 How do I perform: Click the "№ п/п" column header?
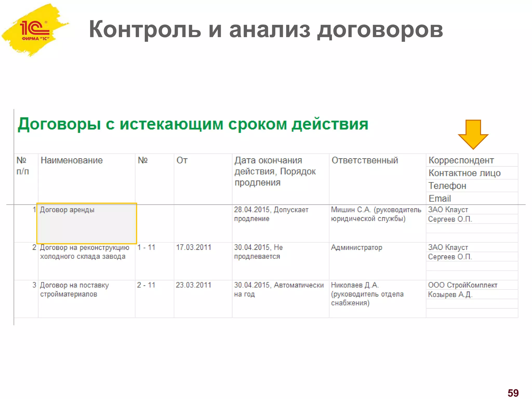click(x=26, y=179)
